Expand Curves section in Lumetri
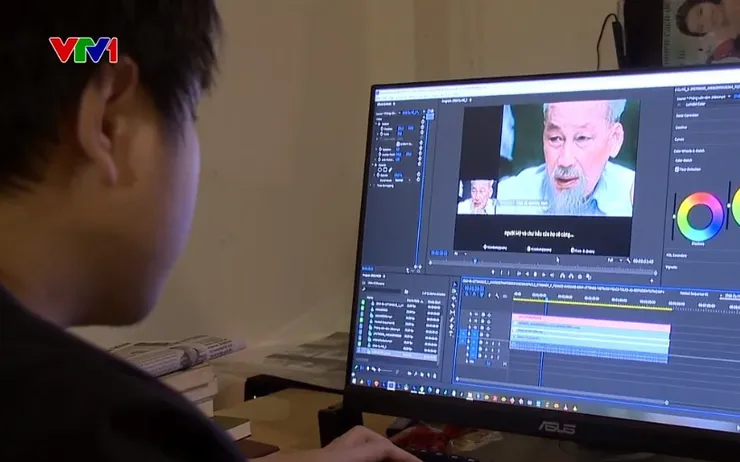This screenshot has height=462, width=740. click(680, 139)
